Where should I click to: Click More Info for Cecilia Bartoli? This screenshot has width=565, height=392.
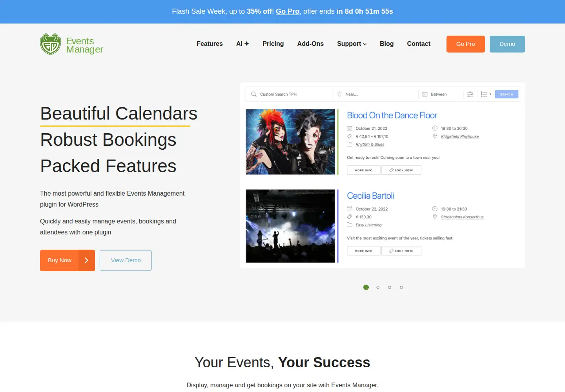pyautogui.click(x=364, y=251)
